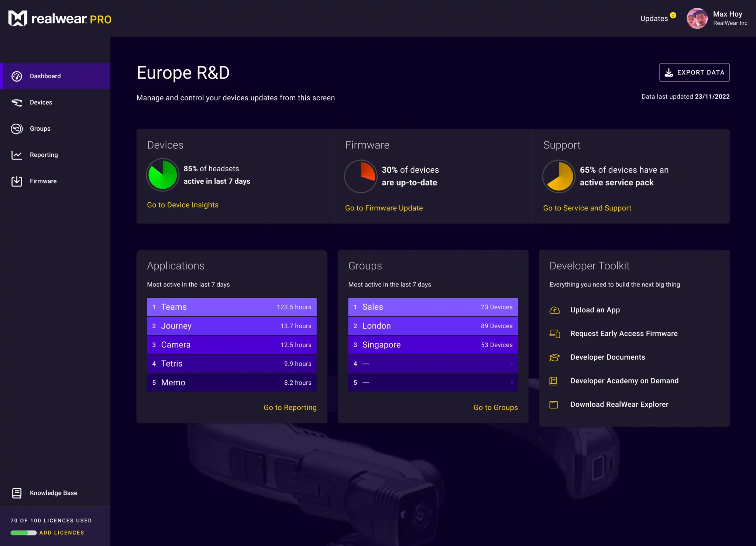Click the Devices headset icon in sidebar
Image resolution: width=756 pixels, height=546 pixels.
[x=17, y=102]
